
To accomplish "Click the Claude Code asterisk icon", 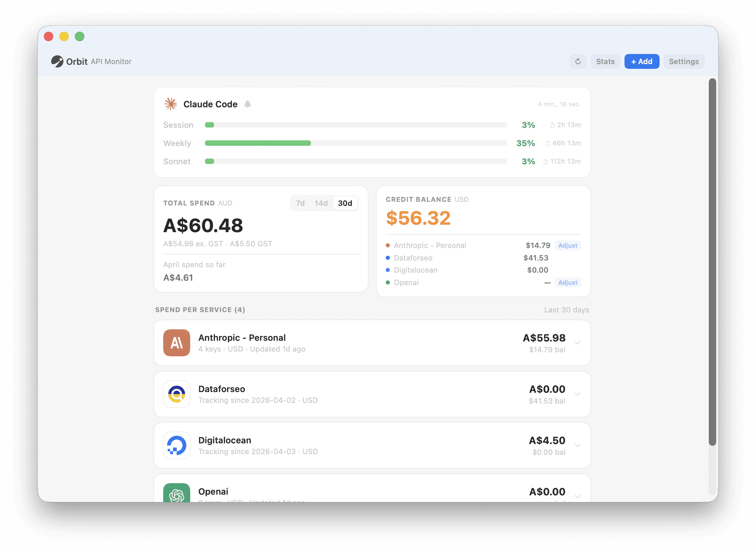I will [171, 104].
